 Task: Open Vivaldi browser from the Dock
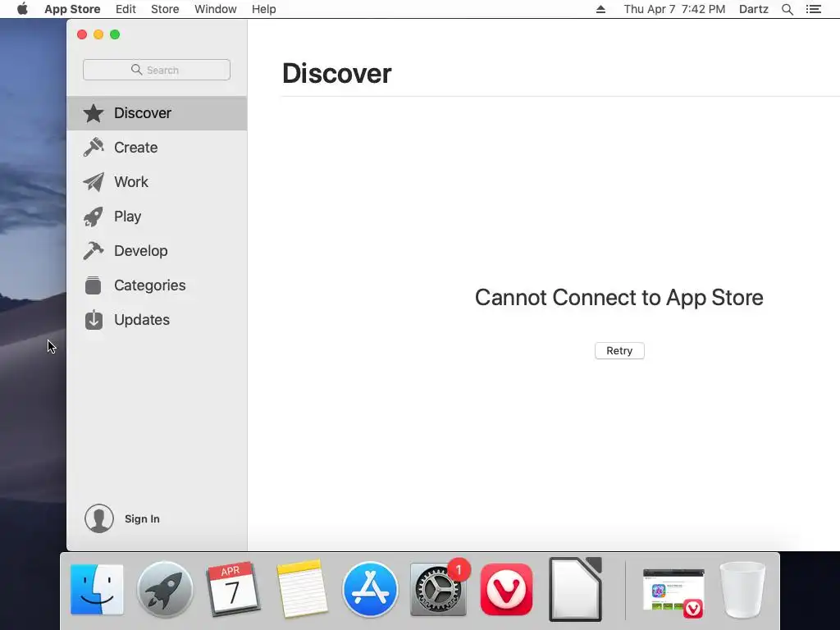507,589
